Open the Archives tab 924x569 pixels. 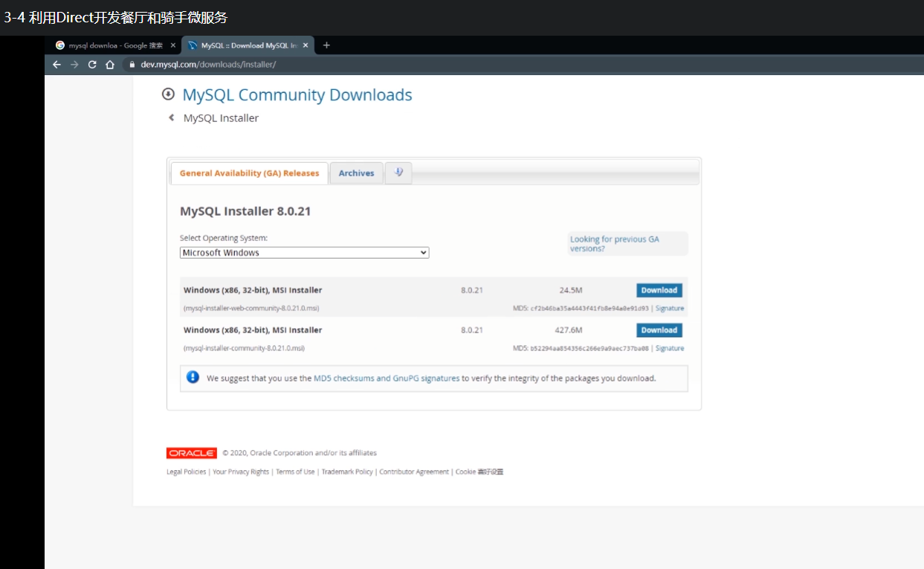point(357,173)
